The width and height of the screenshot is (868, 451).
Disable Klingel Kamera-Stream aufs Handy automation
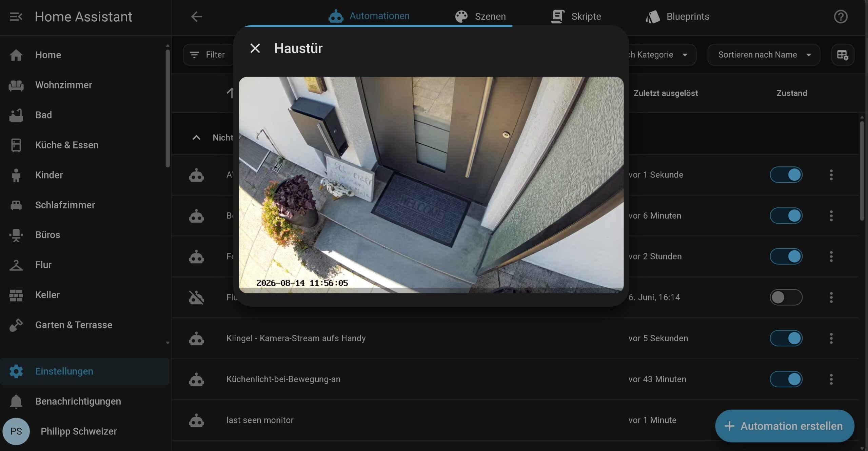point(786,339)
